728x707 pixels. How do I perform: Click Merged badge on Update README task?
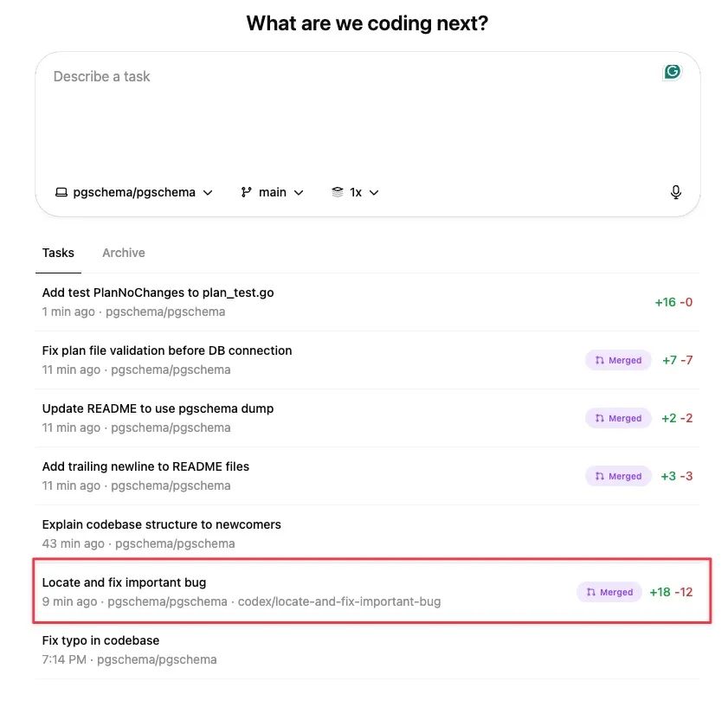pyautogui.click(x=618, y=418)
